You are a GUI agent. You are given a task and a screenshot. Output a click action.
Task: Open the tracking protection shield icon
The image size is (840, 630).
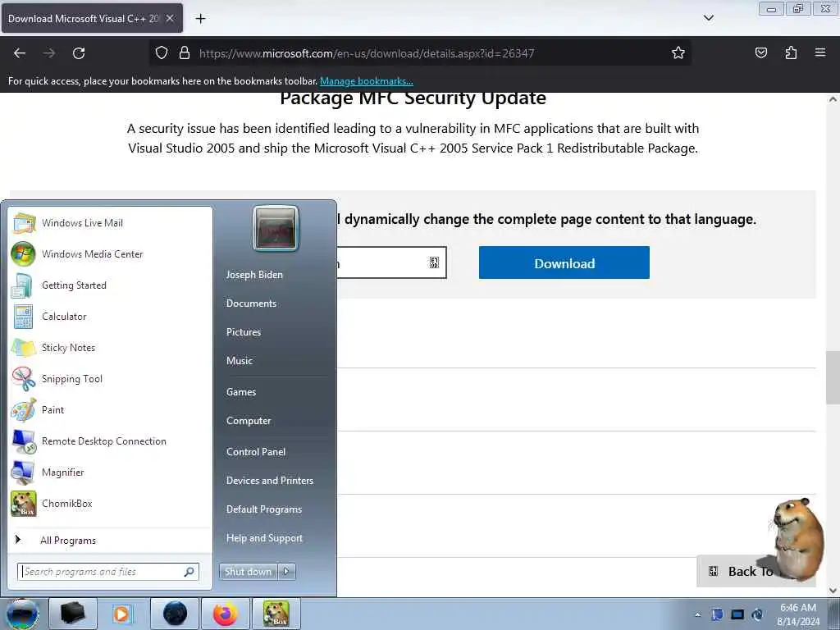click(x=162, y=53)
